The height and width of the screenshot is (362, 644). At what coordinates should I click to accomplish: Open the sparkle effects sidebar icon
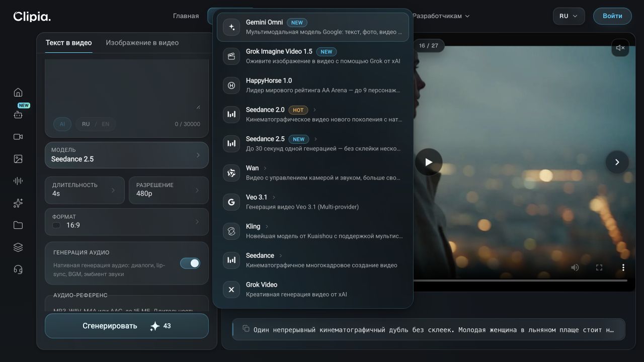click(x=18, y=203)
